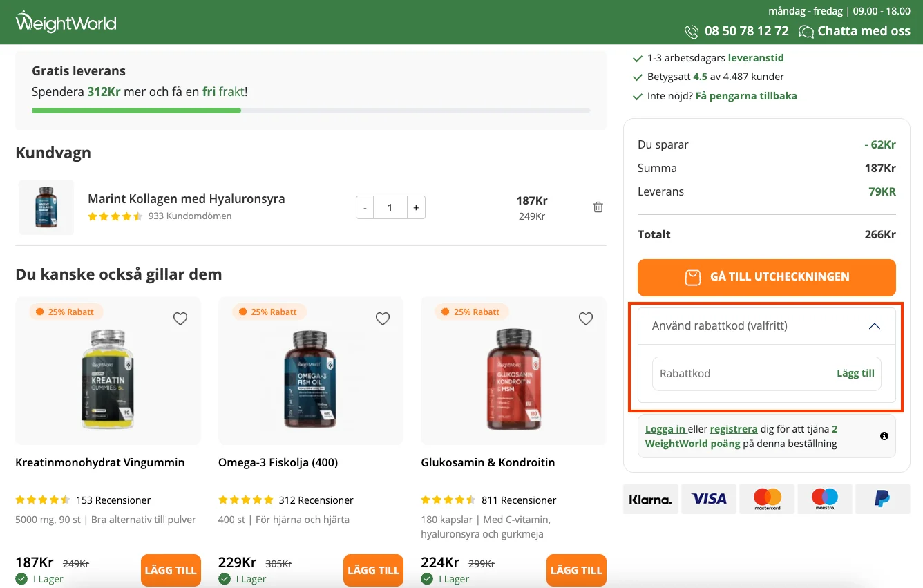The image size is (923, 588).
Task: Open chat via the chat bubble icon
Action: [x=806, y=31]
